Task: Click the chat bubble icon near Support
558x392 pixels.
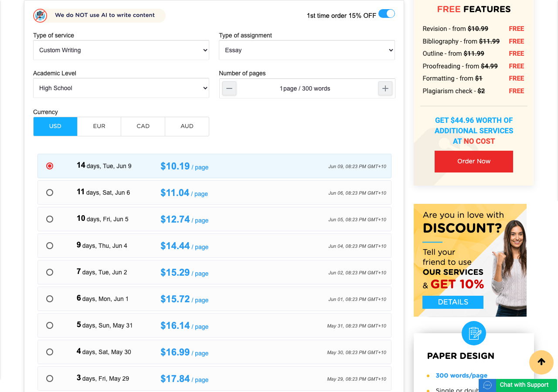Action: (488, 385)
